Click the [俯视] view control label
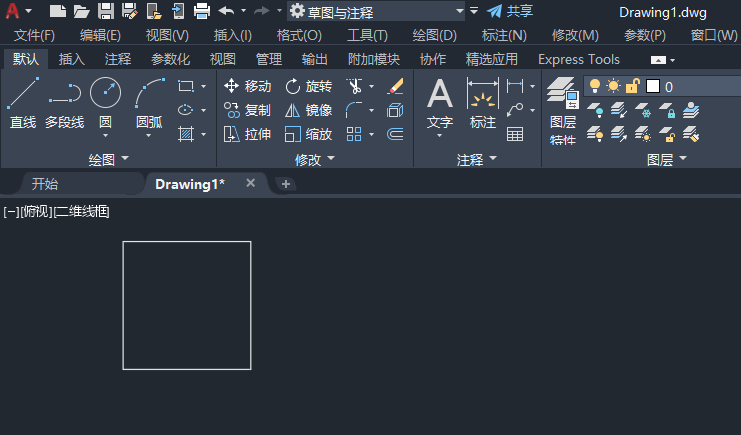 (36, 211)
